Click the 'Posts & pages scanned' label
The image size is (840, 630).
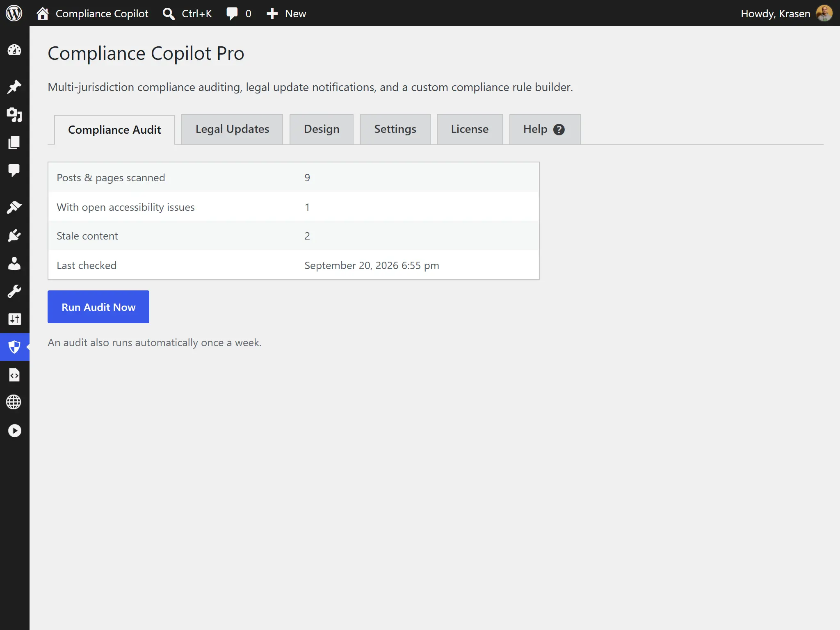[111, 178]
